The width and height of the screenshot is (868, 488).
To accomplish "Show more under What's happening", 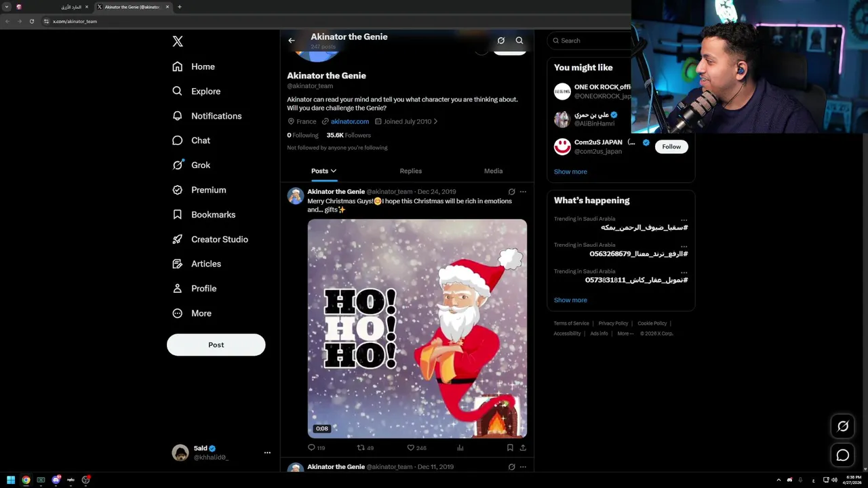I will tap(570, 300).
